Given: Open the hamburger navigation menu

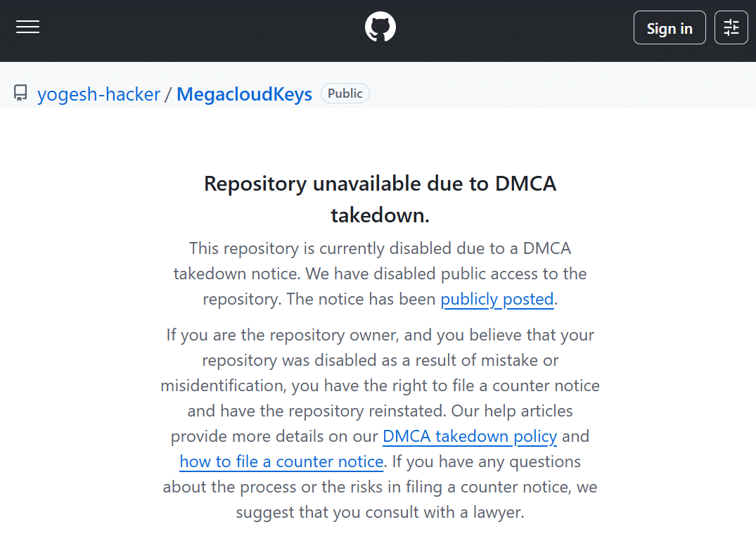Looking at the screenshot, I should (x=28, y=27).
